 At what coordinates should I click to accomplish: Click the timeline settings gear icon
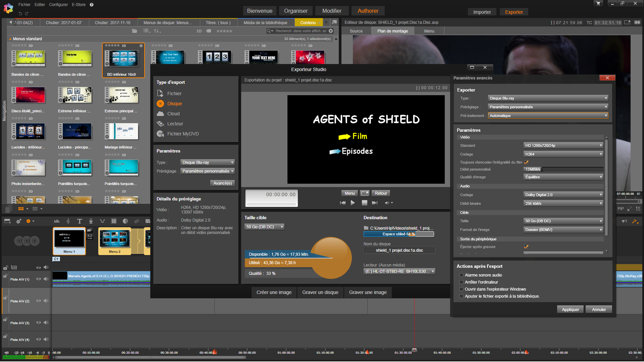[x=19, y=221]
